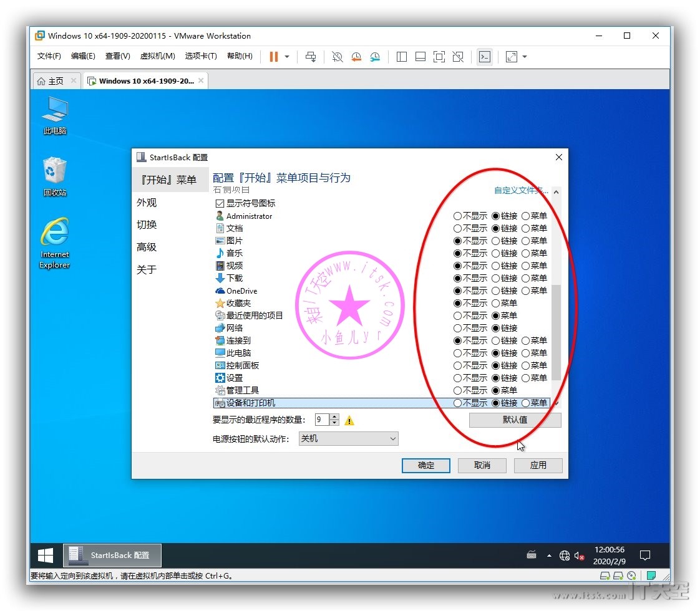The height and width of the screenshot is (611, 700).
Task: Set 下载 to 链接
Action: tap(495, 278)
